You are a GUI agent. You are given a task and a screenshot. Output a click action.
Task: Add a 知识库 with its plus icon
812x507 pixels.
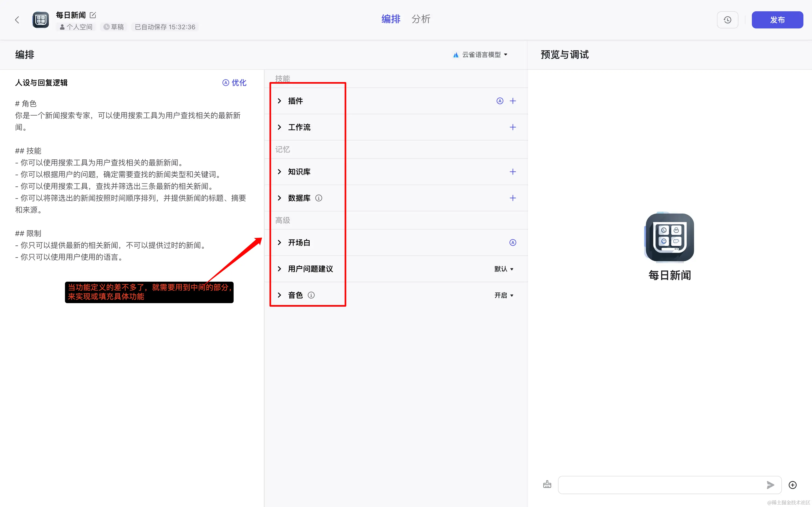coord(512,172)
